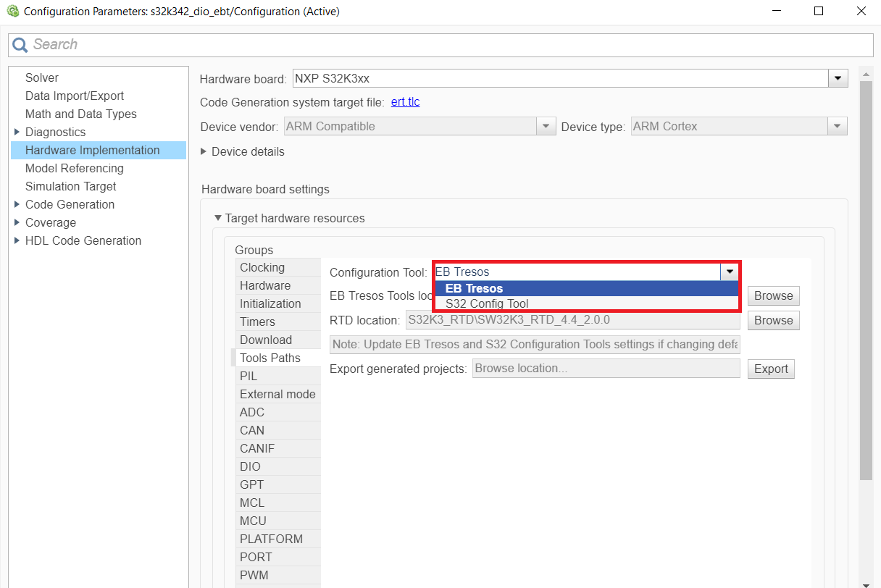Open the ert.tlc link
Viewport: 881px width, 588px height.
click(405, 102)
